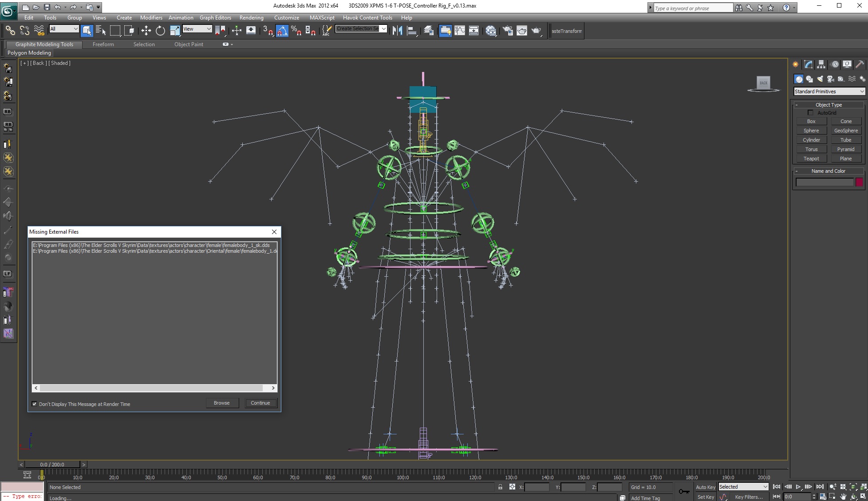Open the Curve Editor icon

click(460, 30)
